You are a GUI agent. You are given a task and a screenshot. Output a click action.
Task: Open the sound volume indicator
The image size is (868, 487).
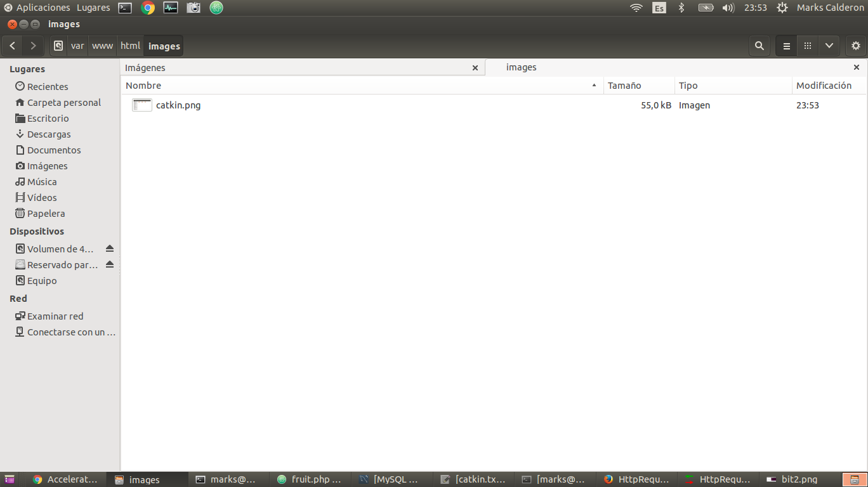coord(728,8)
